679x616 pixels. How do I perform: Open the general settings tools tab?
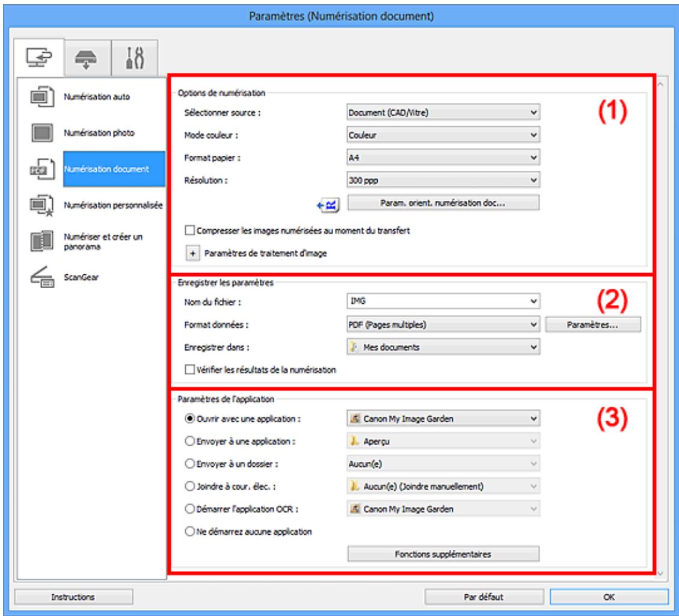[x=135, y=58]
